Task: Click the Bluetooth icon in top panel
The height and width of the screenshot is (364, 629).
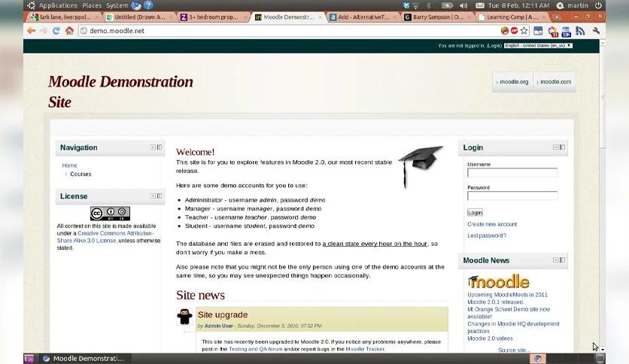Action: [x=429, y=5]
